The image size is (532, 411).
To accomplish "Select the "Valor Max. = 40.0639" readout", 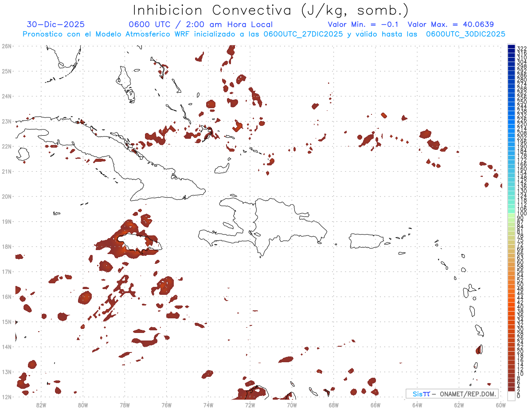I will point(451,24).
